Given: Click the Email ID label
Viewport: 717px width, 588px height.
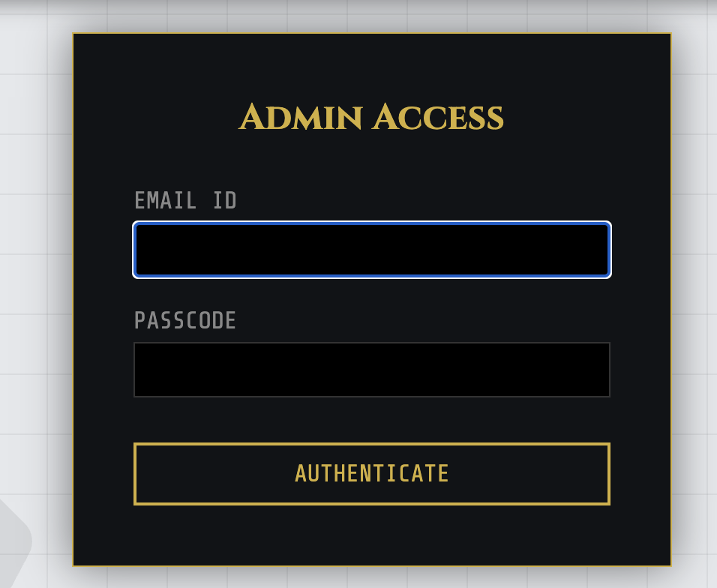Looking at the screenshot, I should coord(185,201).
